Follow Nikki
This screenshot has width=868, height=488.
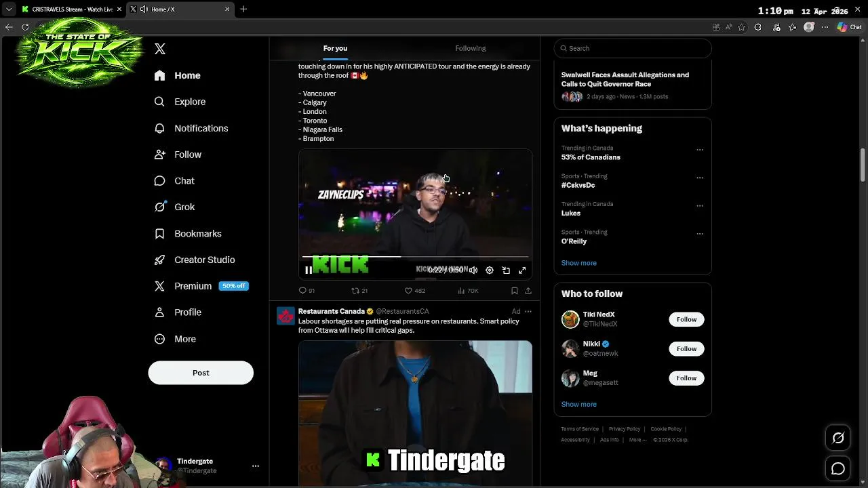click(686, 348)
